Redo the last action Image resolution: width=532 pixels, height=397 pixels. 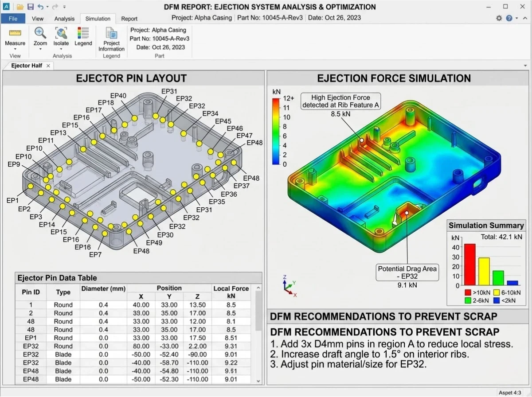coord(54,6)
